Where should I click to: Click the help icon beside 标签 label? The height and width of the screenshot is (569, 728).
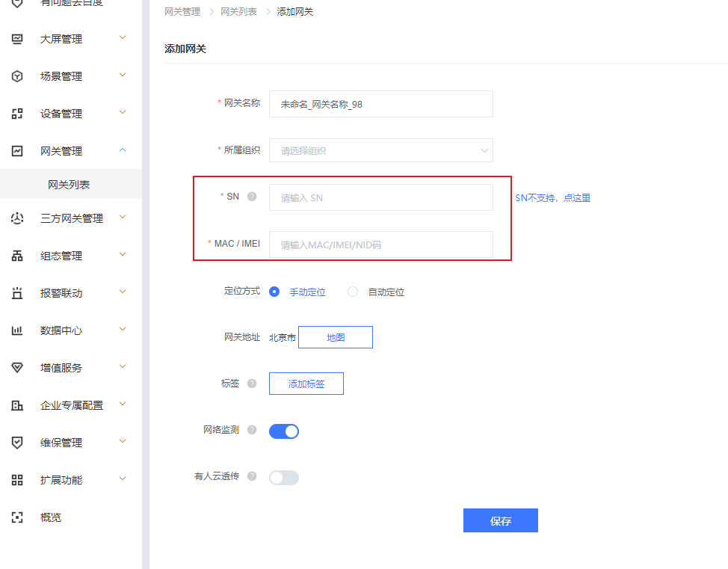(252, 384)
